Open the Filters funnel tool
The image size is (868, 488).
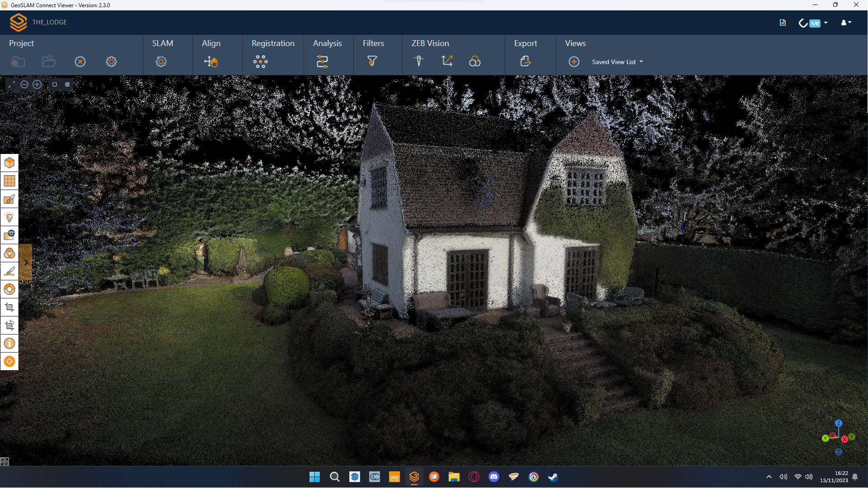pos(372,61)
